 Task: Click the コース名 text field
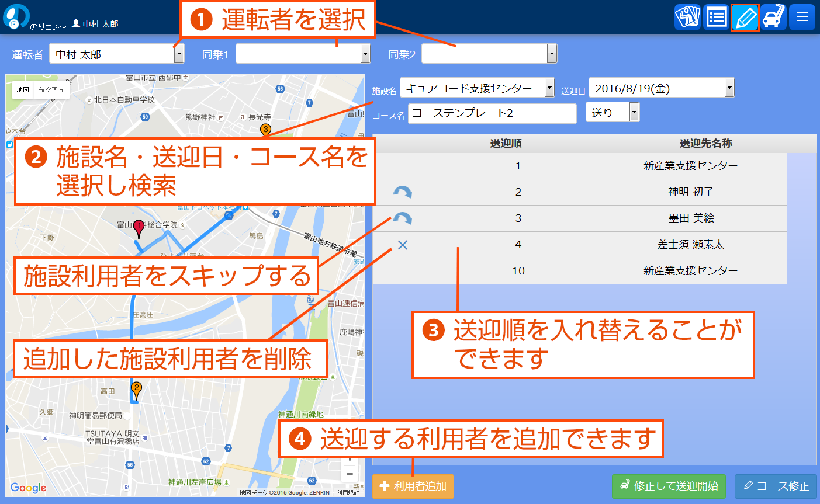pos(492,113)
